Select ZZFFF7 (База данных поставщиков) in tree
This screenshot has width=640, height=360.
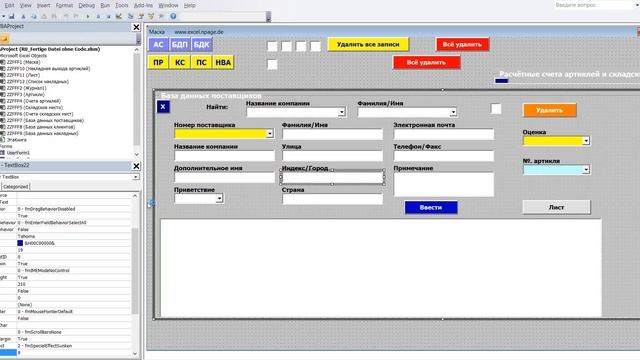coord(45,120)
